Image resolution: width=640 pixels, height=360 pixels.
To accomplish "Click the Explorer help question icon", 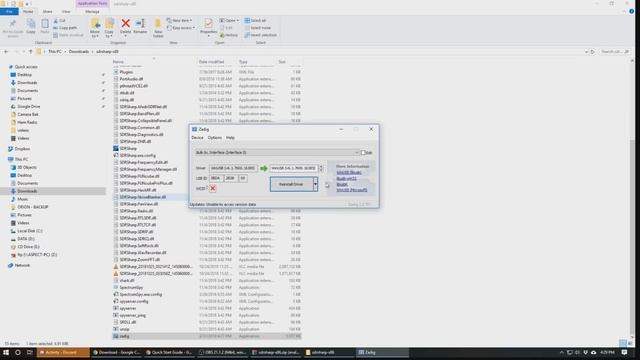I will (631, 11).
